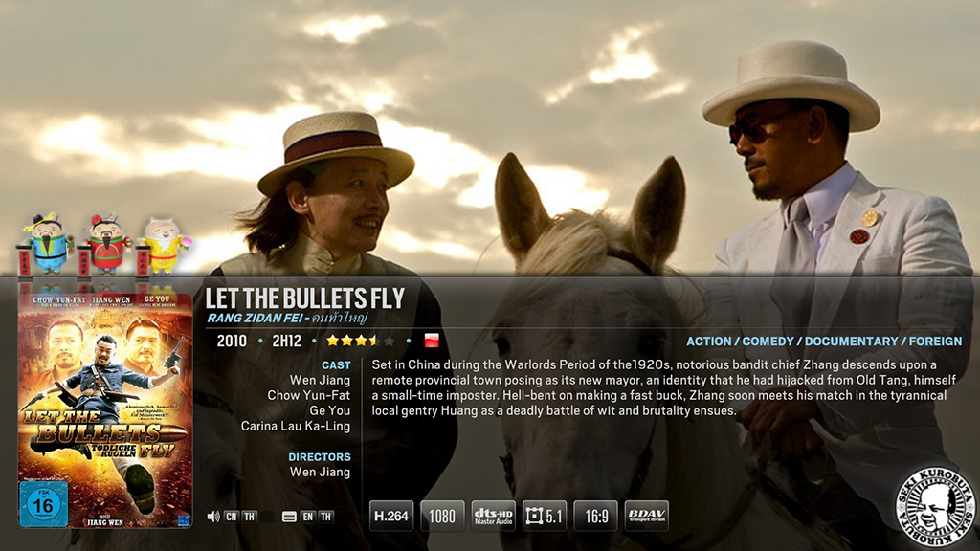Click the 5.1 audio channels badge
The height and width of the screenshot is (551, 980).
(x=545, y=516)
